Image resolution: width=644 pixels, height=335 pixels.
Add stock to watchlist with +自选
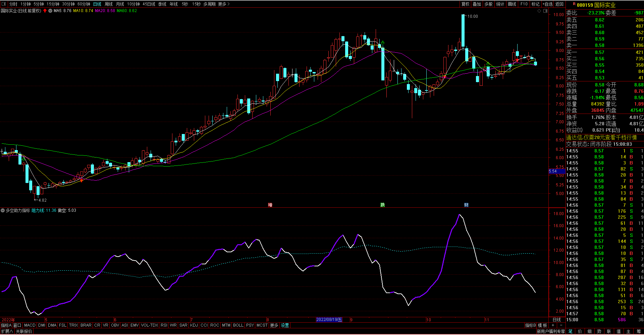click(x=547, y=4)
